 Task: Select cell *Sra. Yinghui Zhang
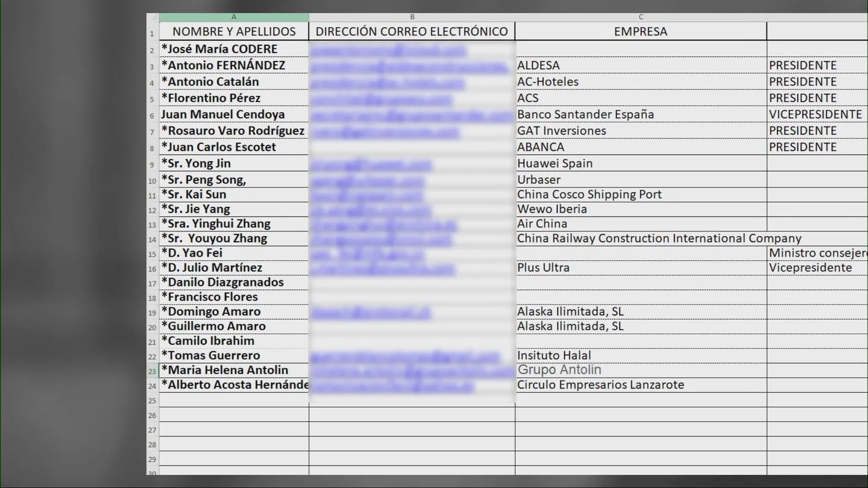tap(234, 223)
